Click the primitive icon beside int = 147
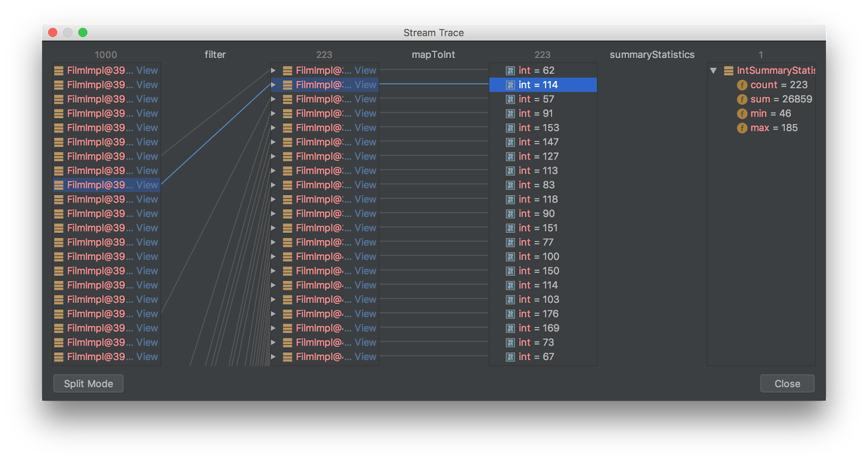868x461 pixels. point(510,142)
